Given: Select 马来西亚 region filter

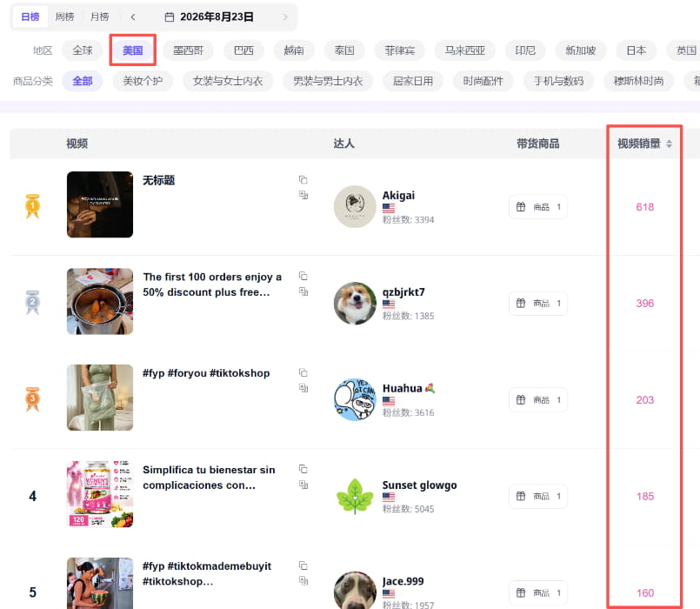Looking at the screenshot, I should pyautogui.click(x=464, y=50).
